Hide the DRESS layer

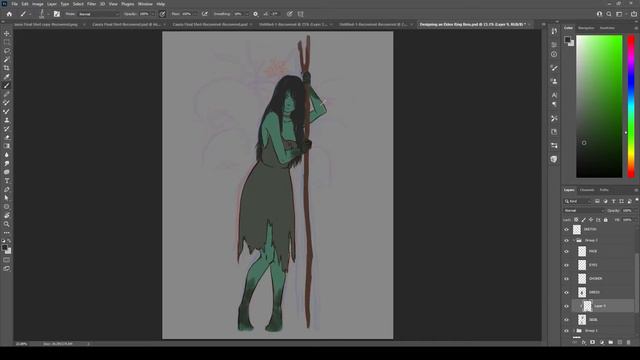click(x=567, y=292)
